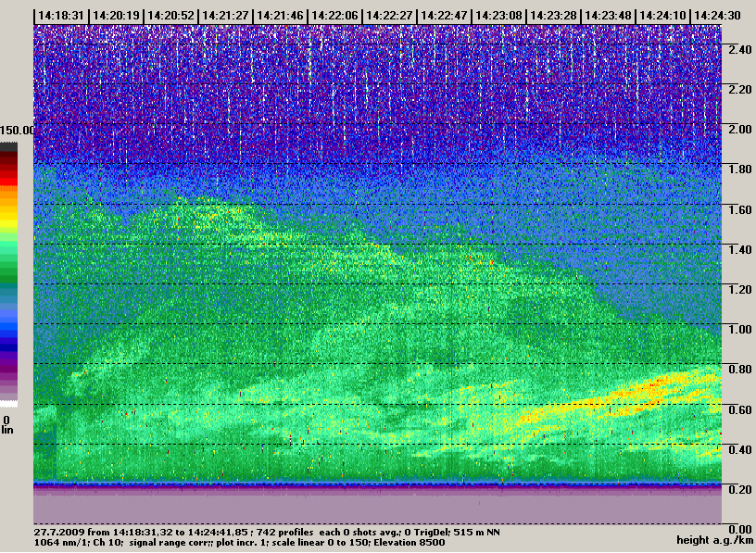Click the red band of the color scale
Viewport: 756px width, 553px height.
(8, 180)
